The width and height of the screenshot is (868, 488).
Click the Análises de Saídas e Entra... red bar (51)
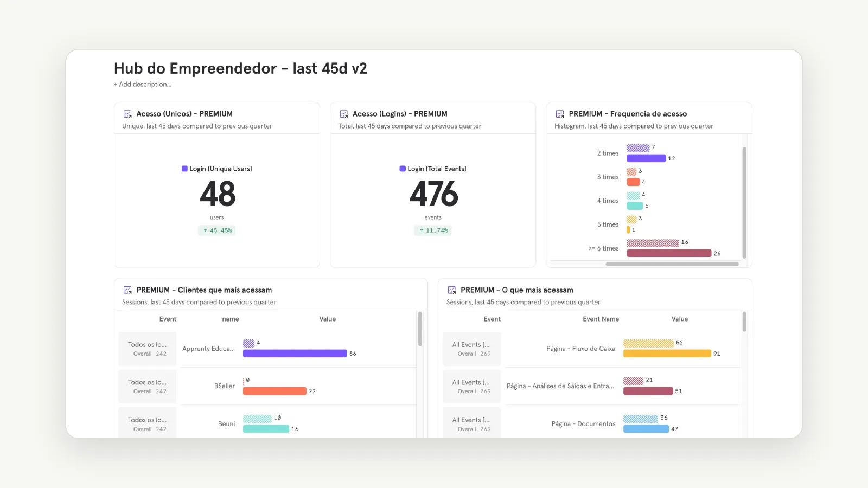coord(648,391)
